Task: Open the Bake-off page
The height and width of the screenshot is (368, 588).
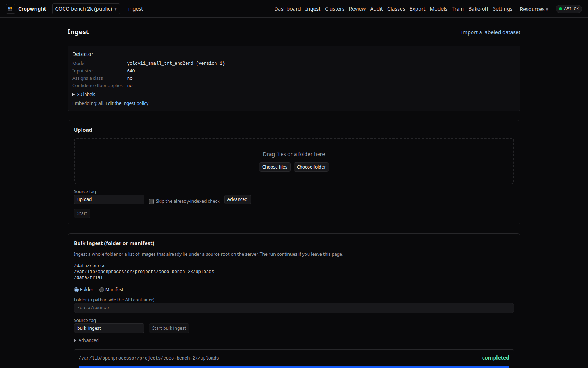Action: tap(478, 9)
